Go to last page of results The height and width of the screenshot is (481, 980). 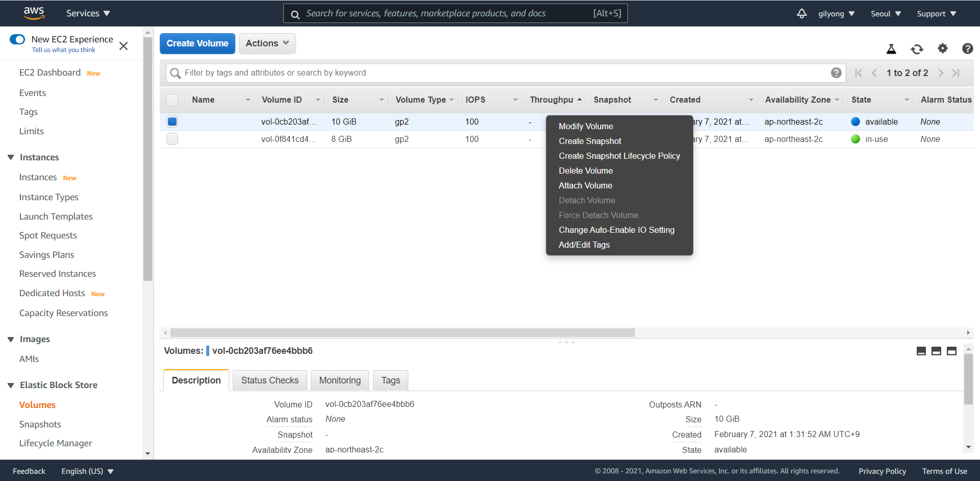(956, 73)
